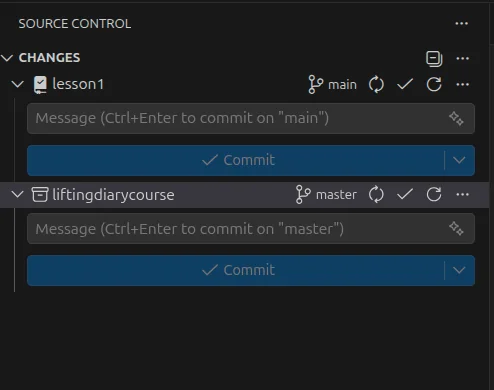The image size is (494, 390).
Task: Open more actions for liftingdiarycourse repository
Action: click(x=463, y=195)
